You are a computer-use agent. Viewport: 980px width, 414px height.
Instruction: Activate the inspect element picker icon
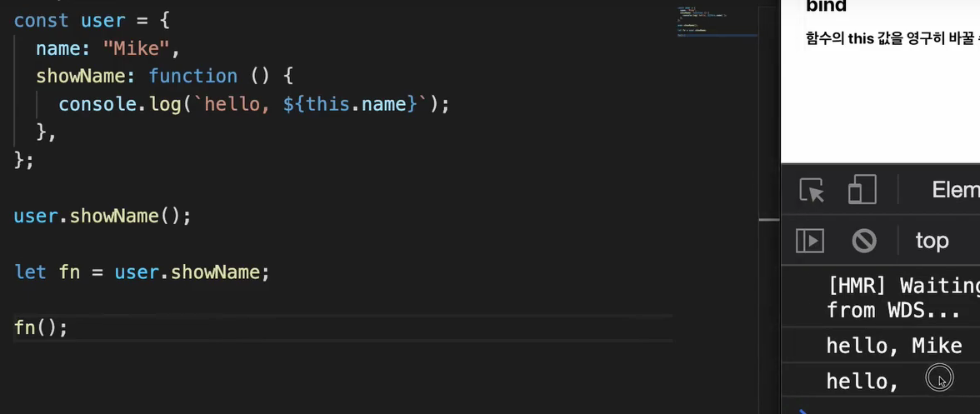pos(812,190)
